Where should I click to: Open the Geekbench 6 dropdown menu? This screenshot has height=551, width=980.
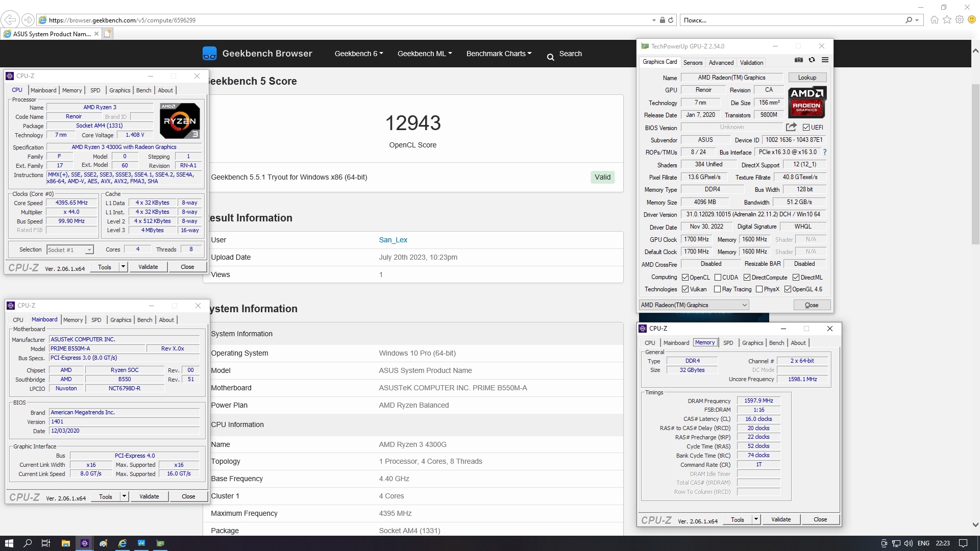[x=359, y=54]
